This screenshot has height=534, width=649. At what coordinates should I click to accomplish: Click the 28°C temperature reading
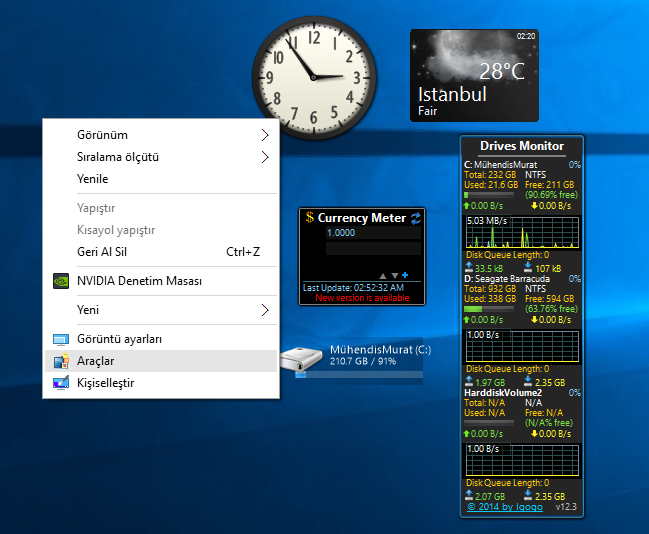coord(502,71)
